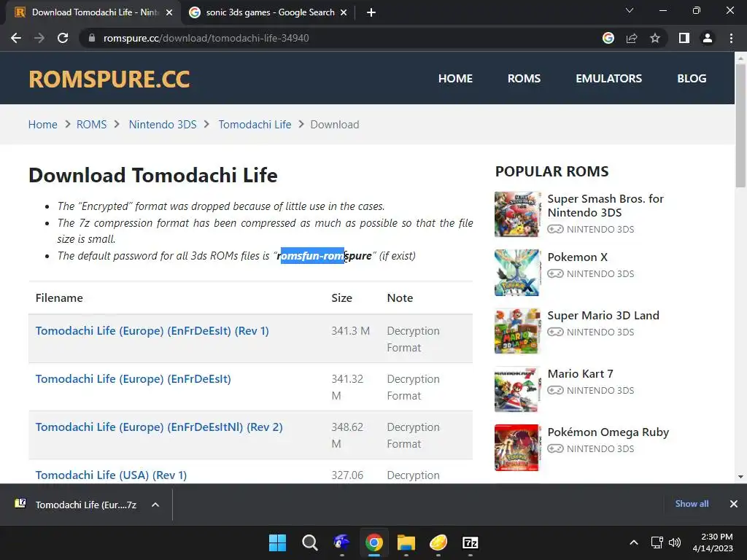Download Tomodachi Life (Europe) (EnFrDeEsIt) file
This screenshot has height=560, width=747.
[x=133, y=379]
